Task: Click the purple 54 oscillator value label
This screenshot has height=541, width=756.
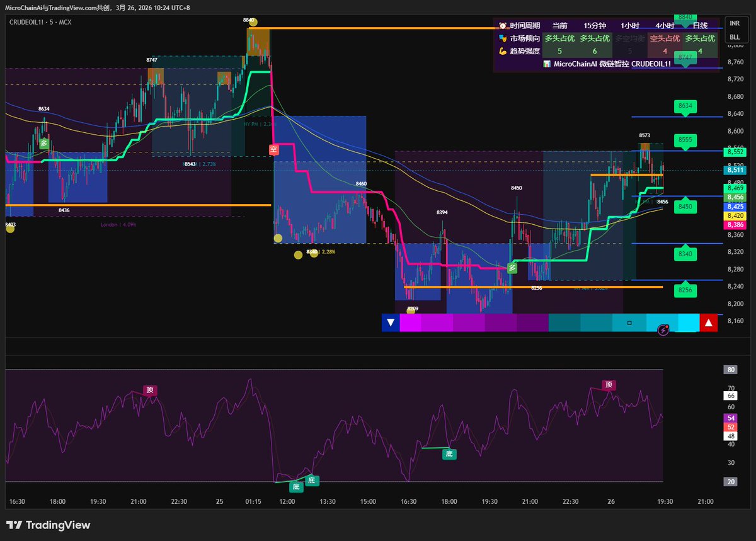Action: (x=731, y=418)
